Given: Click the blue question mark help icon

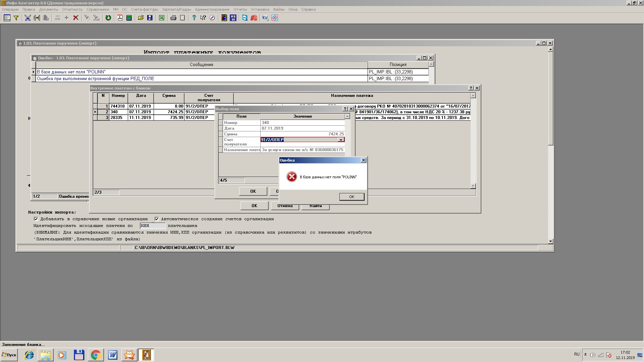Looking at the screenshot, I should (x=194, y=18).
